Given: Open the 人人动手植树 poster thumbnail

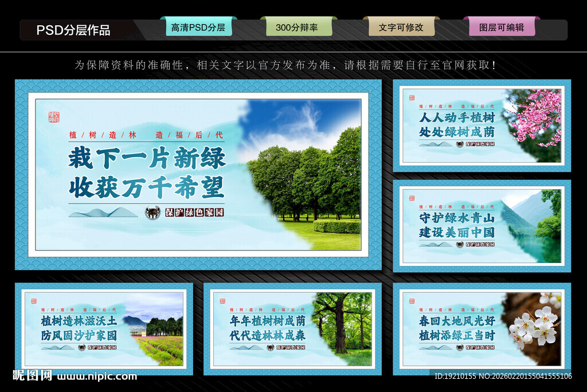Looking at the screenshot, I should [x=482, y=126].
